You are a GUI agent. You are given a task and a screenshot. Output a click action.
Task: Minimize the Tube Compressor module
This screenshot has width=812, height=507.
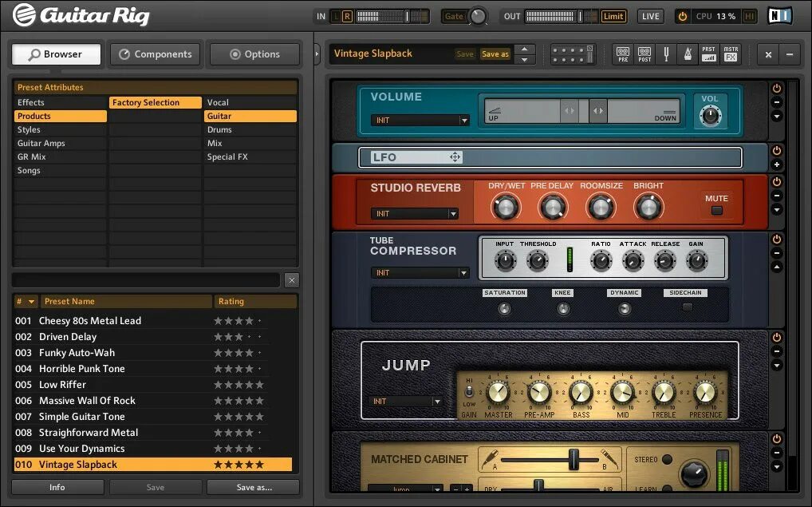(x=776, y=253)
